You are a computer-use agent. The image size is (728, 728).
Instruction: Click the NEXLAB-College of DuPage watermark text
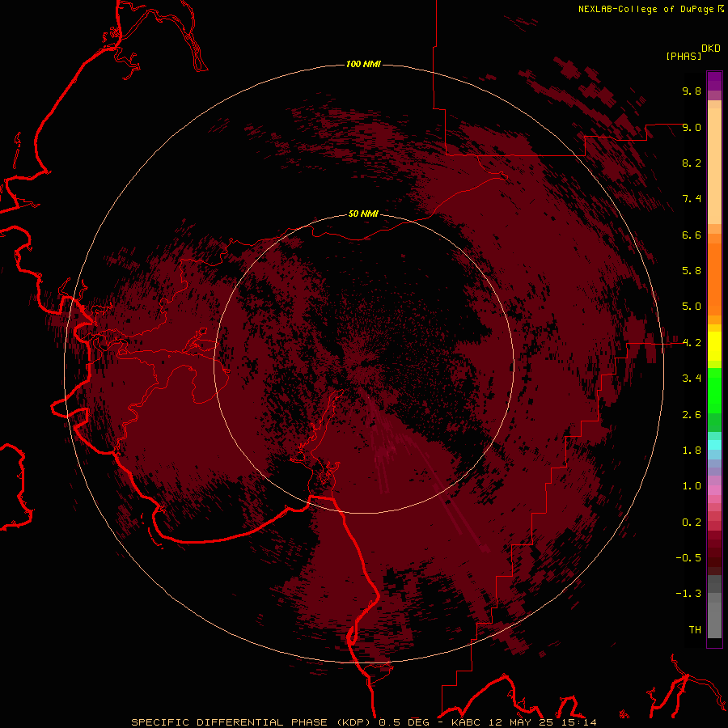pyautogui.click(x=645, y=9)
